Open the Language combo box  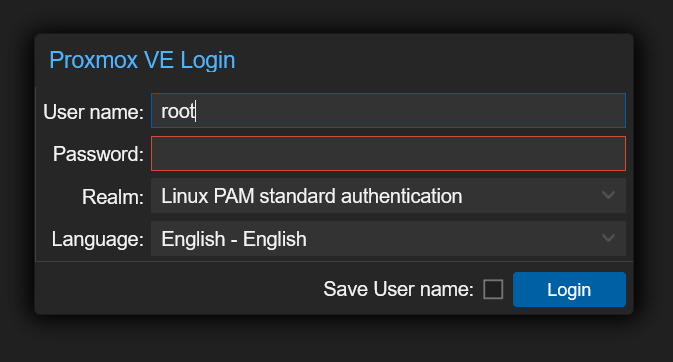[x=388, y=239]
